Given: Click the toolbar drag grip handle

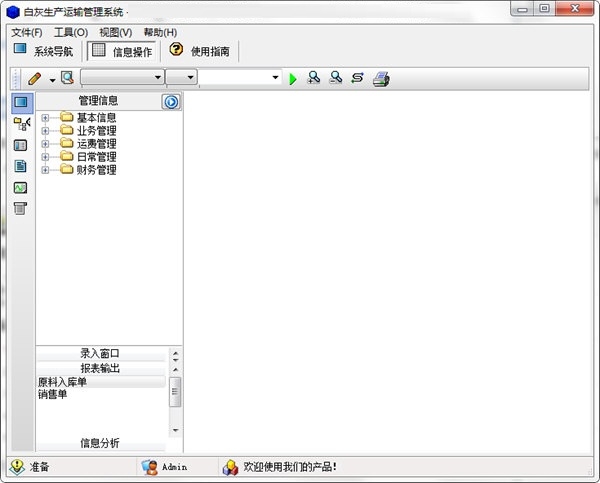Looking at the screenshot, I should click(x=15, y=79).
